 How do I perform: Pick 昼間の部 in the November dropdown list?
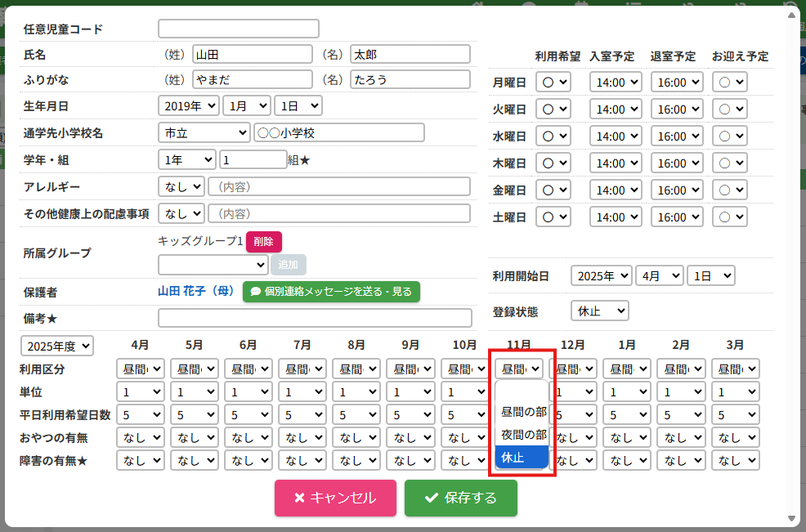point(523,413)
